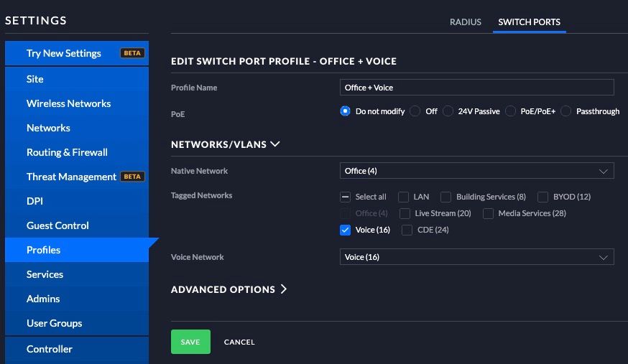Expand the Advanced Options section
628x364 pixels.
coord(284,289)
